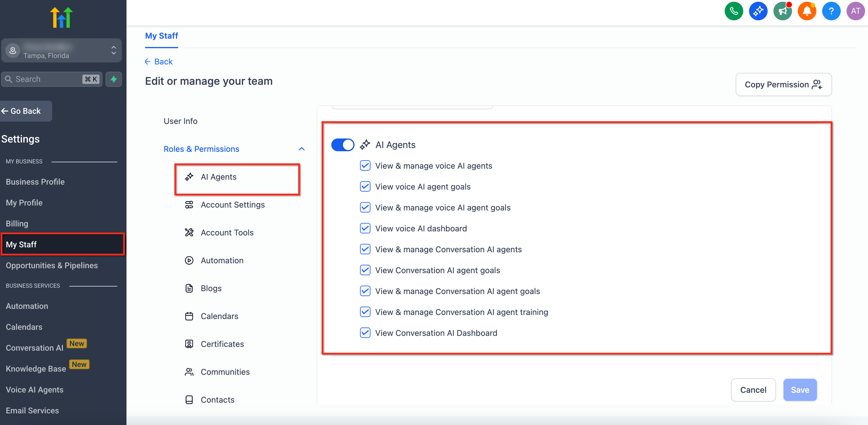Uncheck View Conversation AI agent goals
The image size is (868, 425).
coord(365,270)
